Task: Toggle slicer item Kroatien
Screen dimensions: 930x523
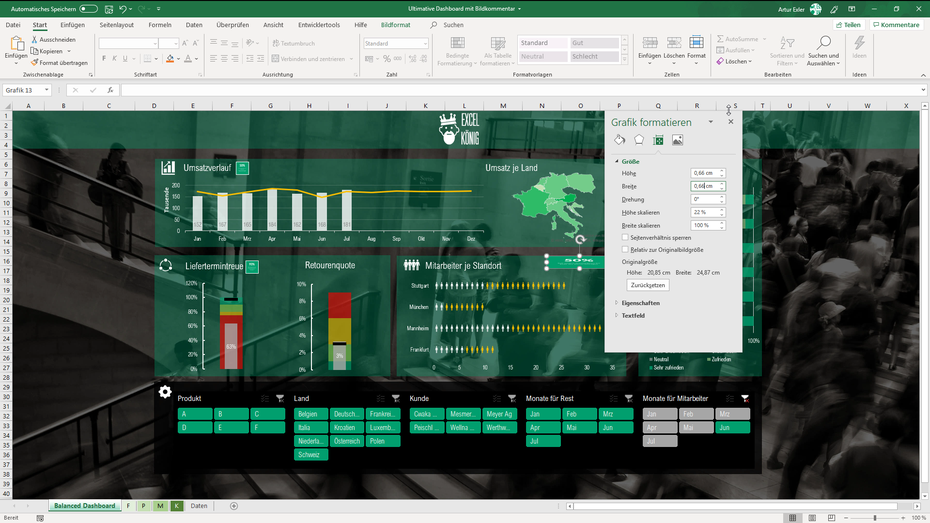Action: [x=347, y=428]
